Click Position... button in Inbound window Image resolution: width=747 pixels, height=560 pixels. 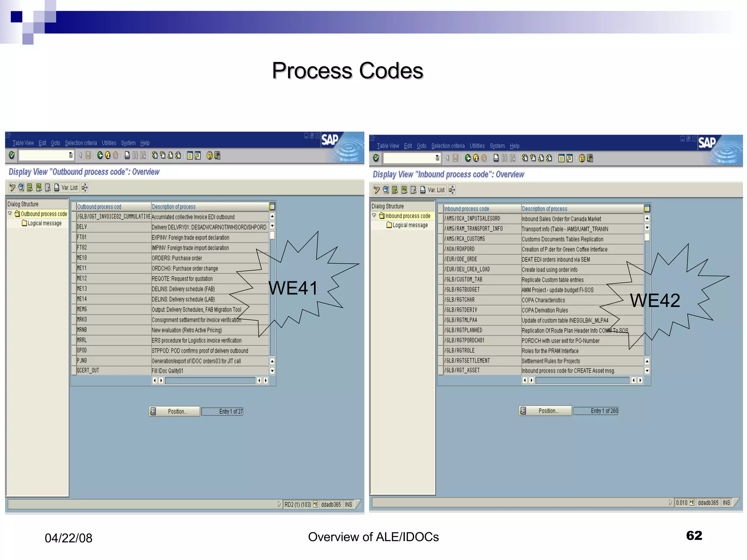pos(545,411)
